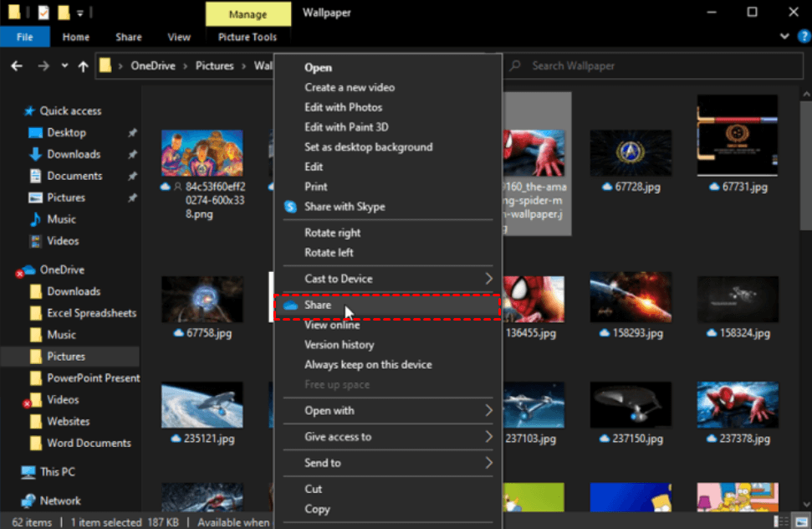The image size is (812, 529).
Task: Expand the Send to submenu
Action: (488, 463)
